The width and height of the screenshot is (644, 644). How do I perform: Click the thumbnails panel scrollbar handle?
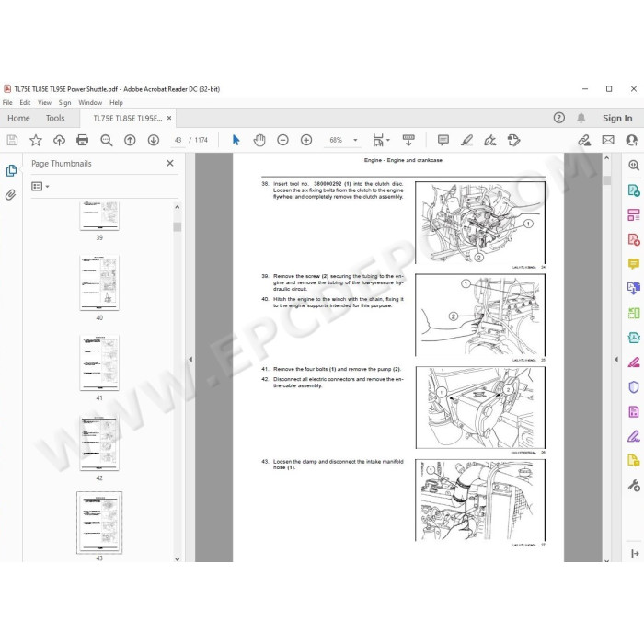click(177, 226)
